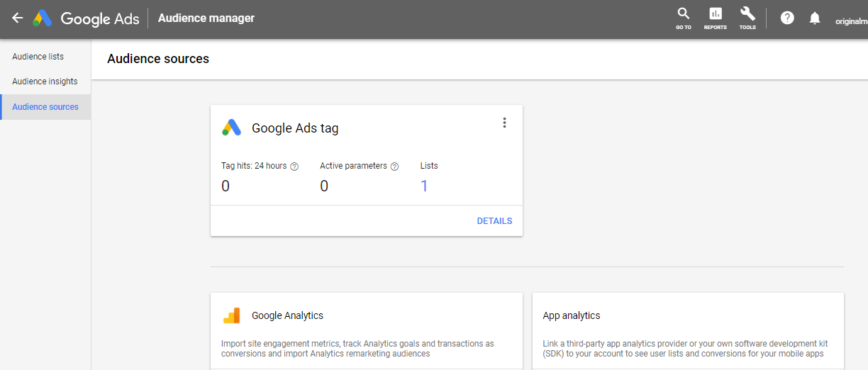Open the notifications bell icon
The height and width of the screenshot is (370, 868).
815,18
